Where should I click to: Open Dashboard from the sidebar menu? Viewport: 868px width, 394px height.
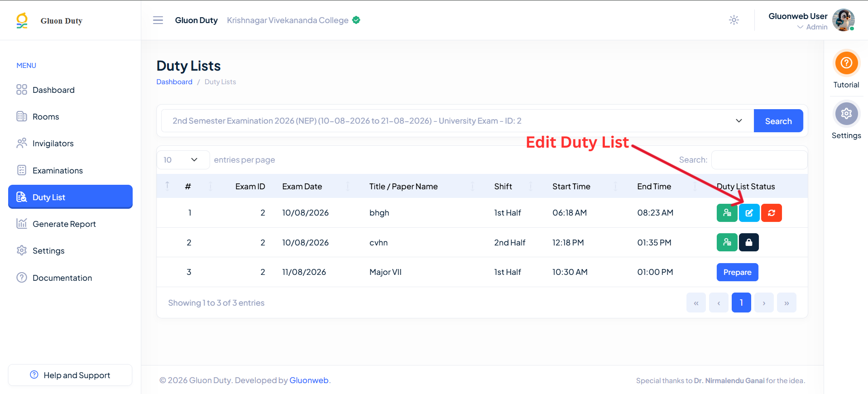tap(70, 90)
